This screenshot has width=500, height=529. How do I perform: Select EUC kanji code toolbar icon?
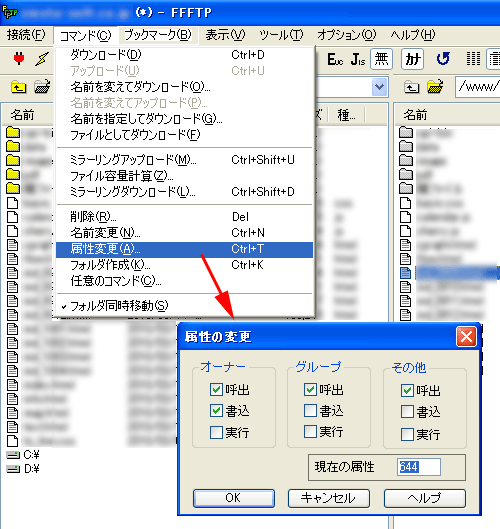click(335, 59)
